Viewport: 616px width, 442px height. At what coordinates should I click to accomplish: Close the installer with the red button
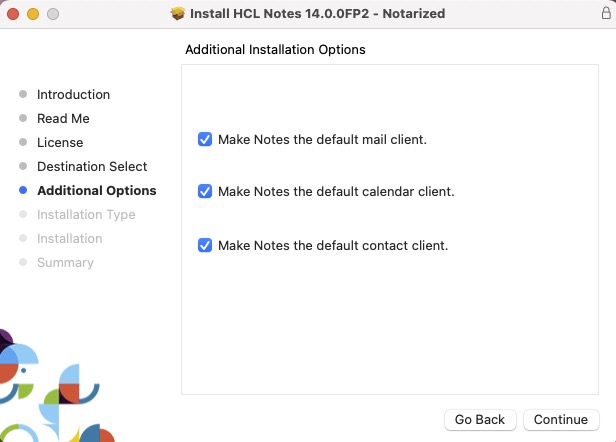coord(13,14)
